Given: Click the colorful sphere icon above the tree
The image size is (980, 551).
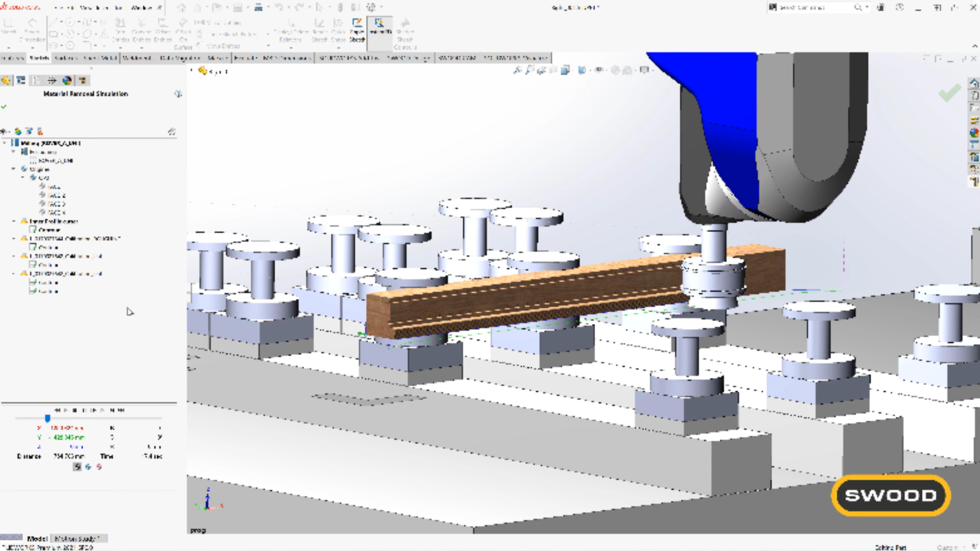Looking at the screenshot, I should point(18,132).
